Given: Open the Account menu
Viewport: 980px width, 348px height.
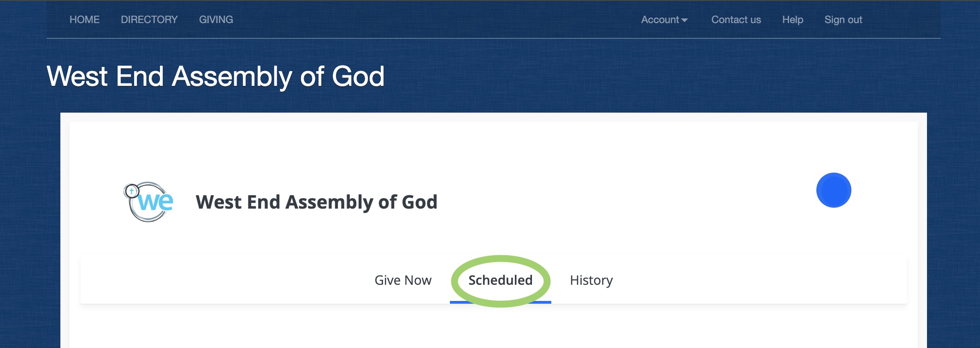Looking at the screenshot, I should [660, 20].
